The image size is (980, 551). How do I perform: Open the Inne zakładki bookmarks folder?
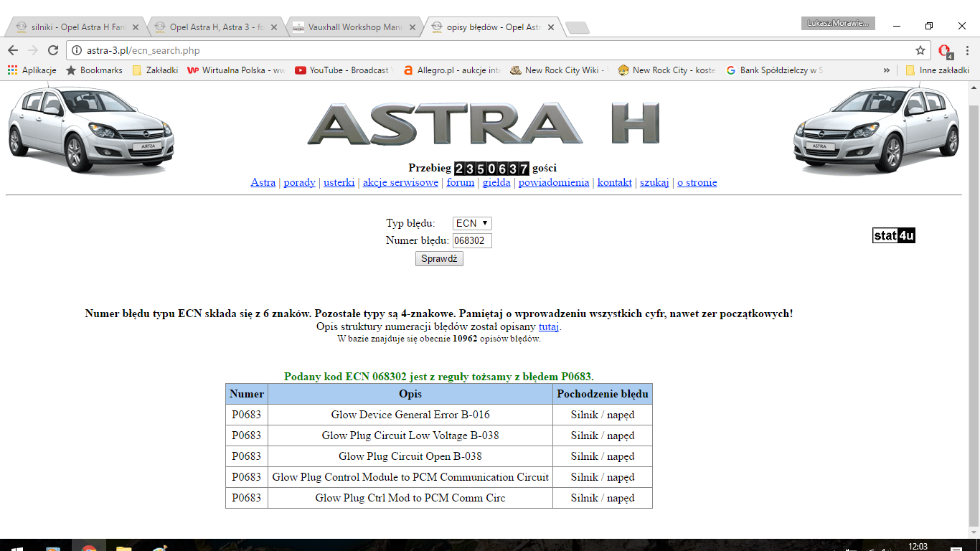pyautogui.click(x=937, y=70)
